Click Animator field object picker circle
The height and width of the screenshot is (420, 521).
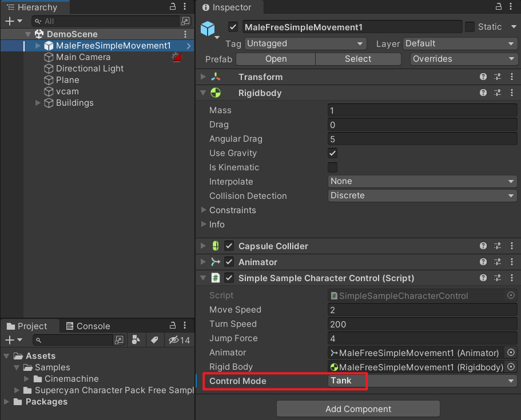coord(511,352)
